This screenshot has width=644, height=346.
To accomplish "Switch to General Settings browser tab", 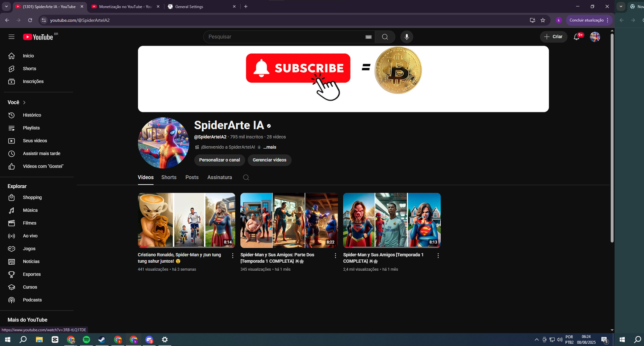I will [x=201, y=6].
